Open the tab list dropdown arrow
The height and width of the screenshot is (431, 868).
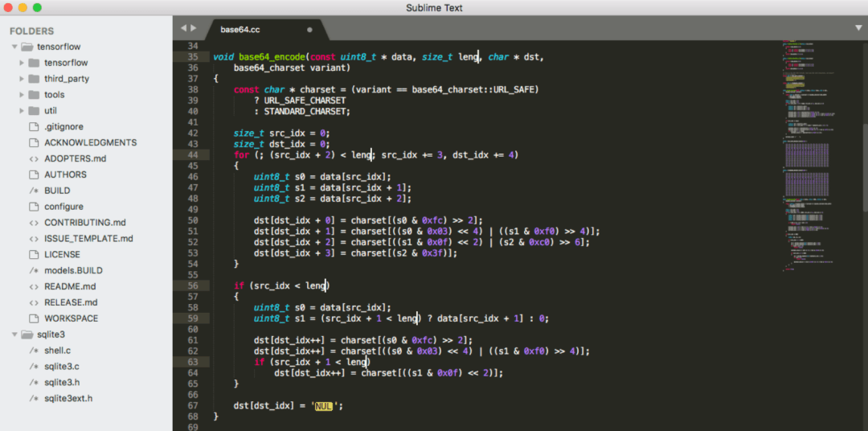click(858, 27)
